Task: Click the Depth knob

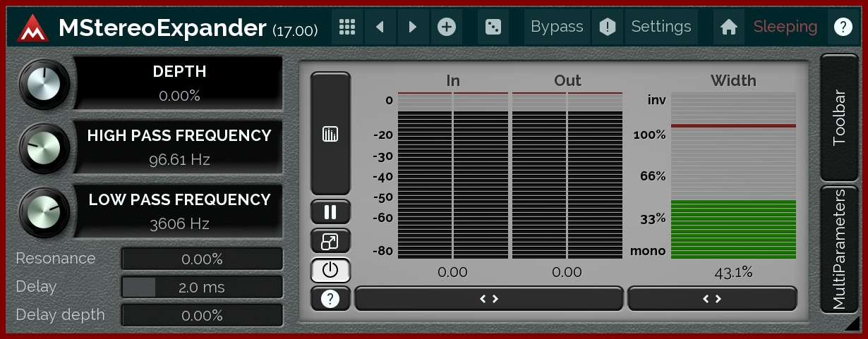Action: [x=44, y=84]
